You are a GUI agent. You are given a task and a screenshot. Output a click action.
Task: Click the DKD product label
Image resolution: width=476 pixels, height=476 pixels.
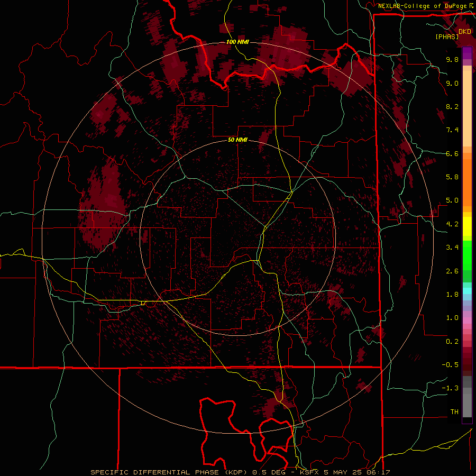click(x=464, y=32)
